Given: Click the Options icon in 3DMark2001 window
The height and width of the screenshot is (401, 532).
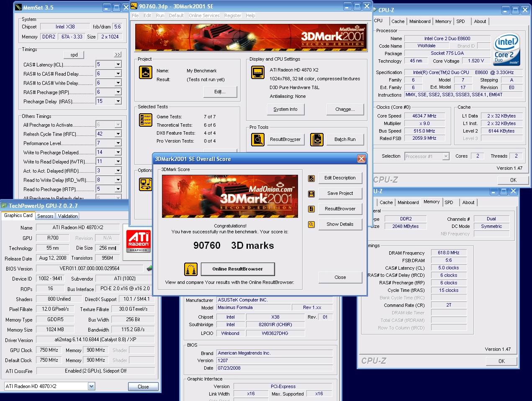Looking at the screenshot, I should tap(145, 184).
